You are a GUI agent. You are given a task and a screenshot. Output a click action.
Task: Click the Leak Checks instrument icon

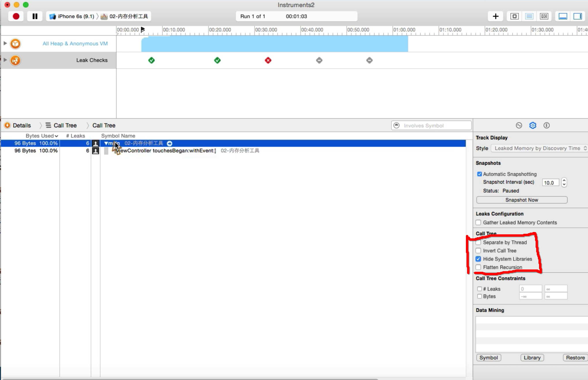coord(16,60)
